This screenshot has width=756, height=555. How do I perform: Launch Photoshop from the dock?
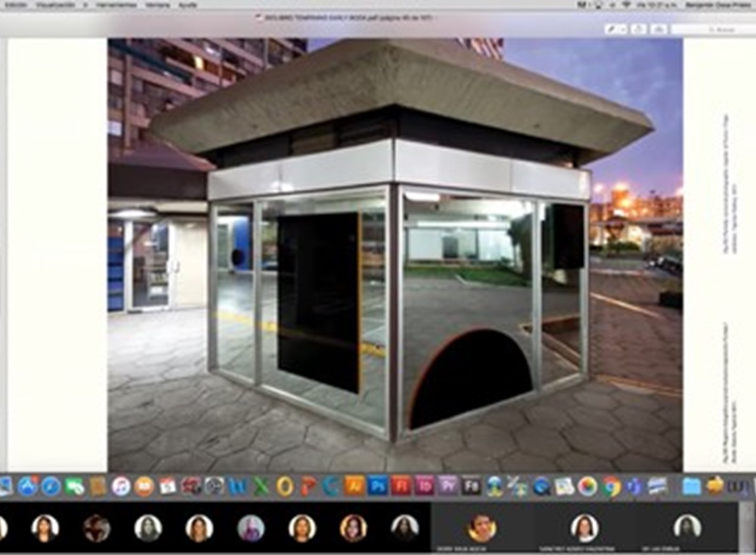[x=377, y=486]
